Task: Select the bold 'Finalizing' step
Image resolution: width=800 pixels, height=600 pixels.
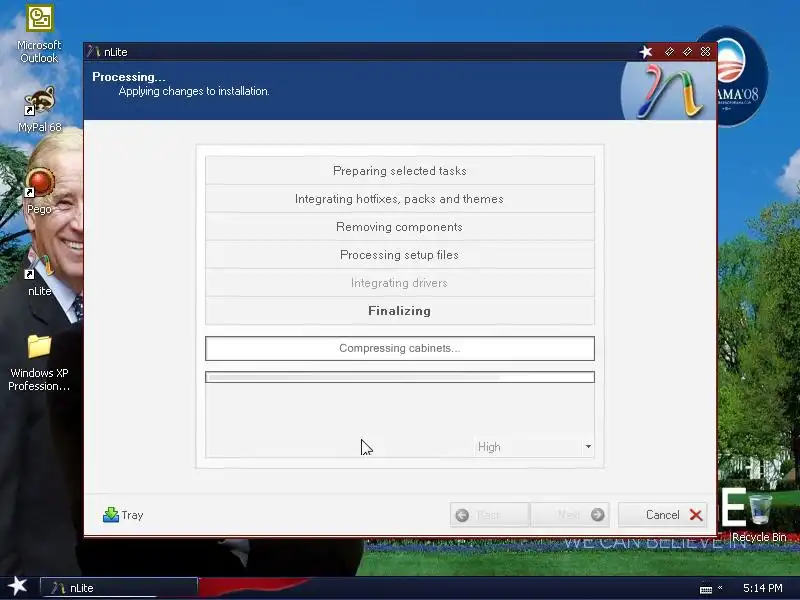Action: [x=399, y=311]
